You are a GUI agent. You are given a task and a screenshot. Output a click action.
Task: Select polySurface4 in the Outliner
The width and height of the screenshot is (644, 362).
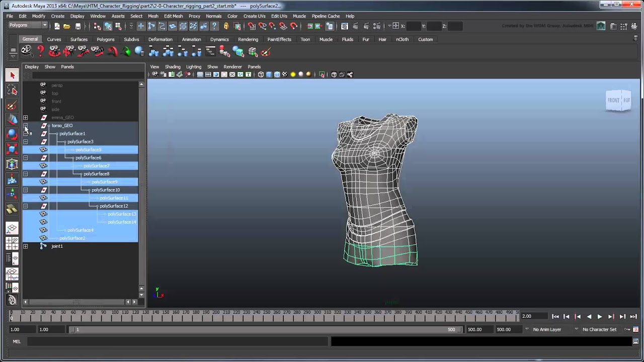tap(80, 230)
